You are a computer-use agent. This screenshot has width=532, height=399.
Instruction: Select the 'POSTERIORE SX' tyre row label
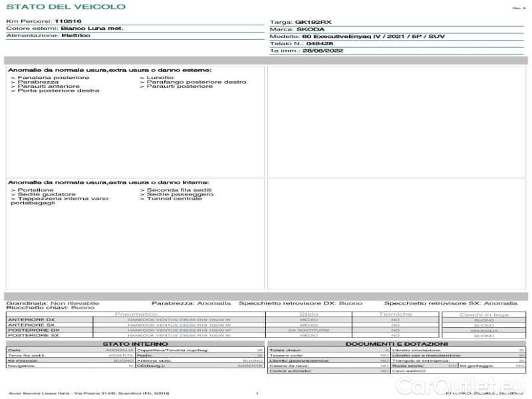tap(33, 335)
